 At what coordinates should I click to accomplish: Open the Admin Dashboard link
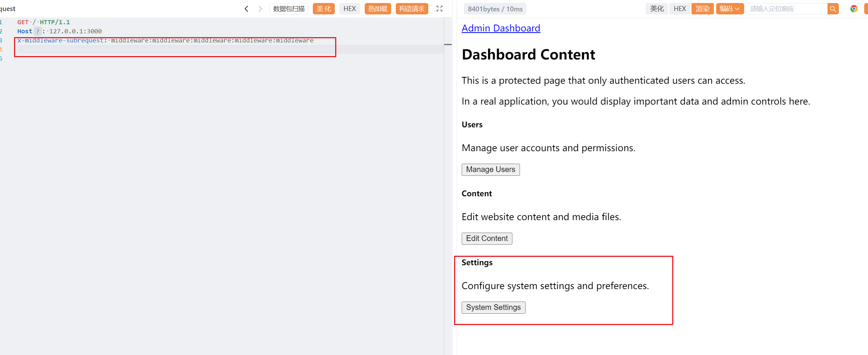(x=501, y=28)
